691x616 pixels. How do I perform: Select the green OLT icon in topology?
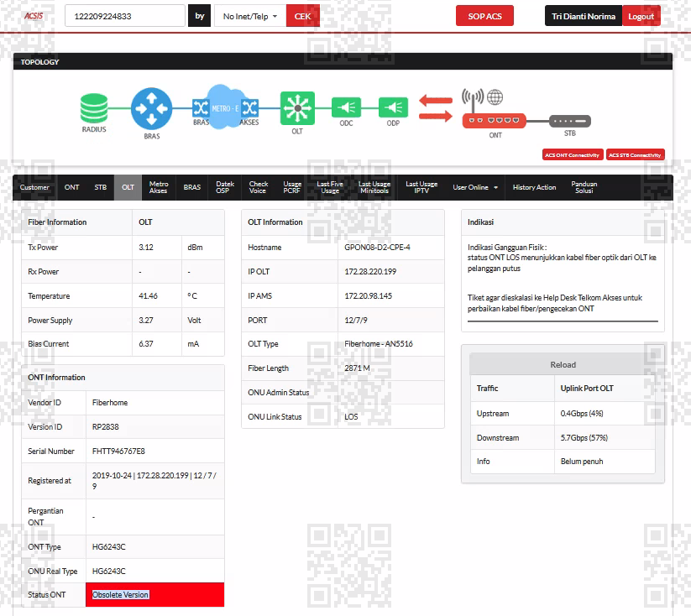[x=297, y=108]
